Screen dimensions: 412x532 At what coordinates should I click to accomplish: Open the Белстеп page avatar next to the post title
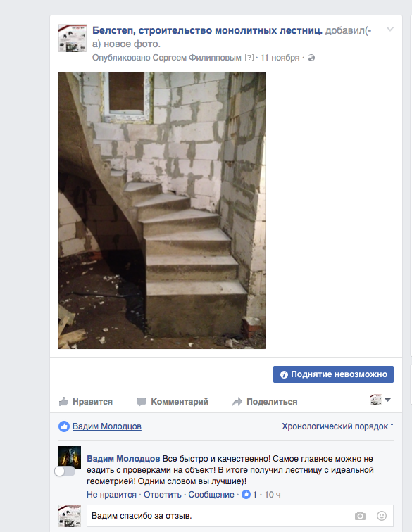coord(73,38)
